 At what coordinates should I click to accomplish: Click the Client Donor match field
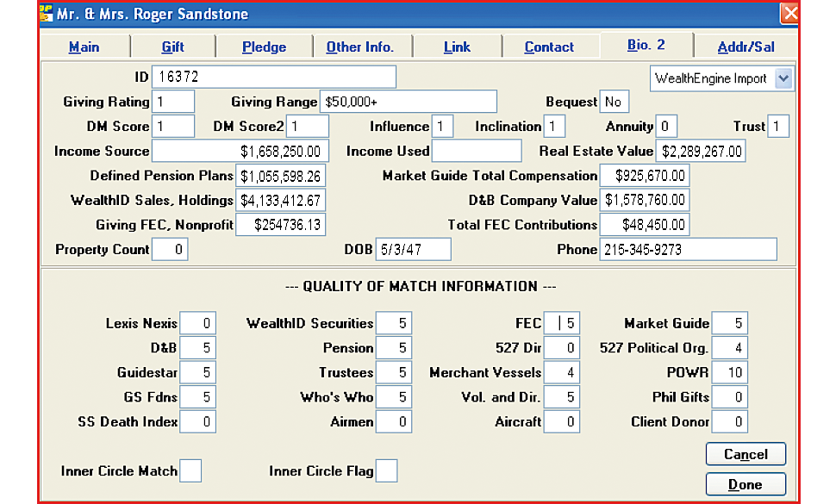pyautogui.click(x=730, y=421)
